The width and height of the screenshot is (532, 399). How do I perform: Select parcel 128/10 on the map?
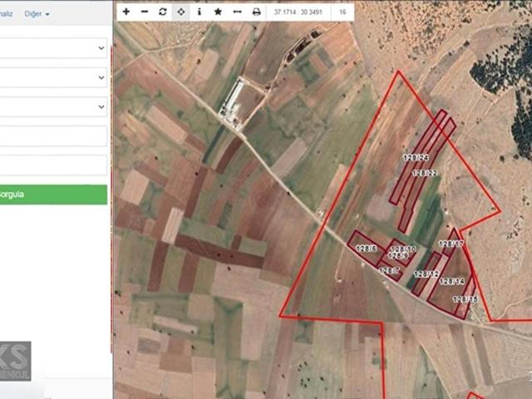(x=403, y=249)
